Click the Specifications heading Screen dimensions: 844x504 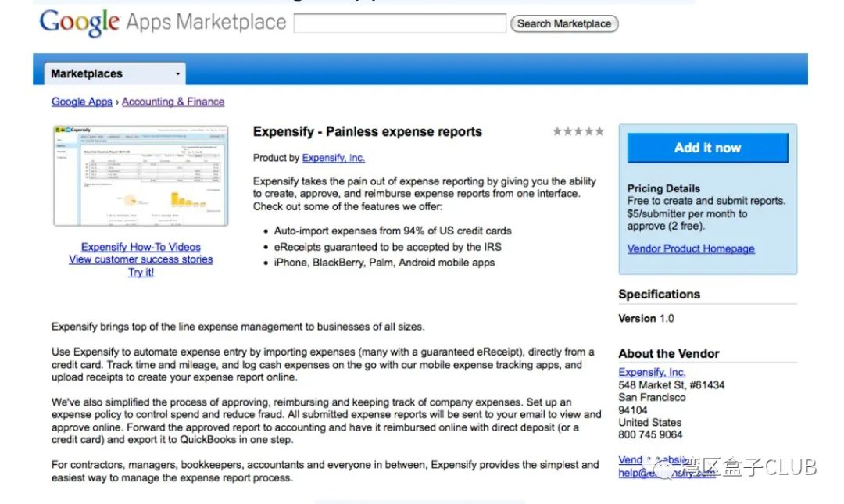click(x=660, y=295)
